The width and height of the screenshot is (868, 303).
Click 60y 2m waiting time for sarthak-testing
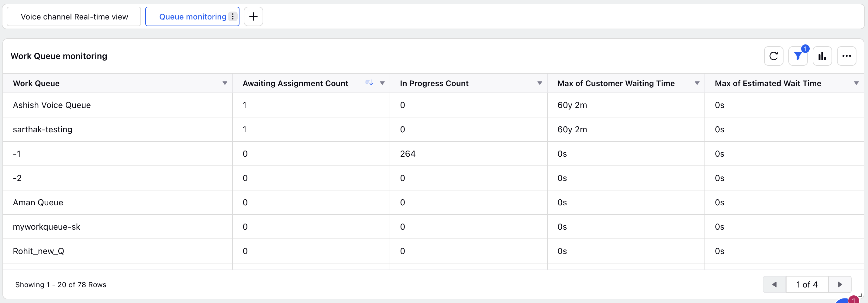coord(572,129)
